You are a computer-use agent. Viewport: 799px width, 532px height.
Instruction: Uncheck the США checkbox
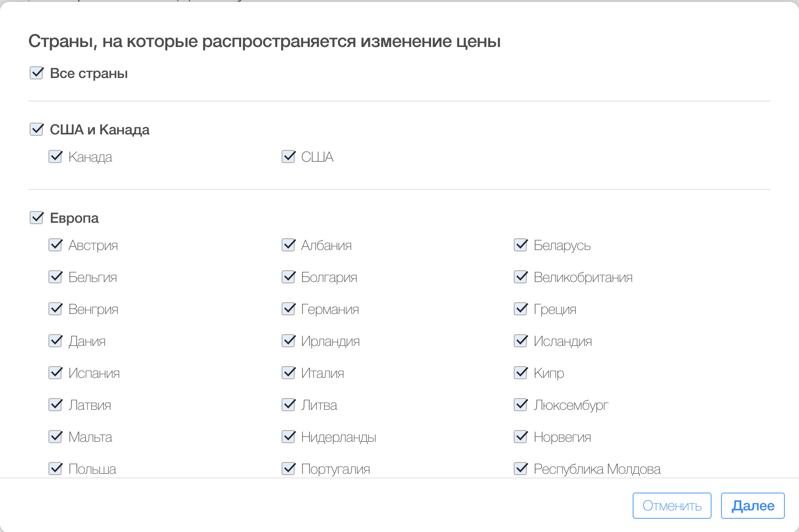point(288,156)
